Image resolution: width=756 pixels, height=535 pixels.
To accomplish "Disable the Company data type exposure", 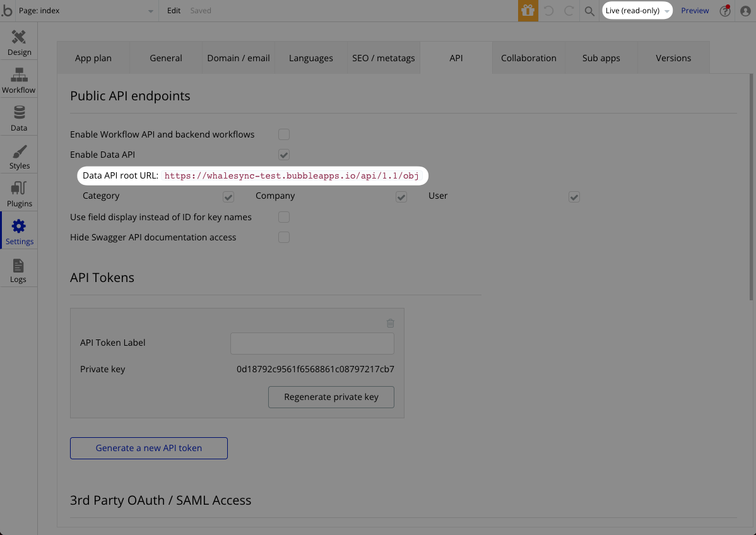I will pos(401,196).
